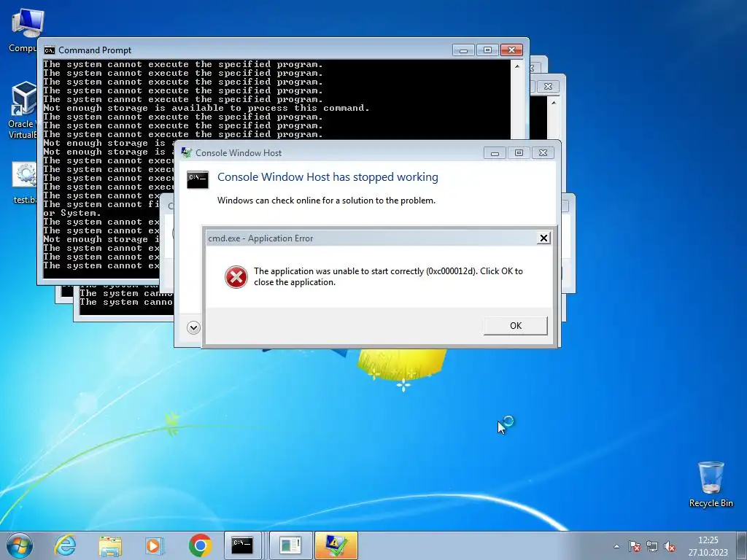Click the "or System." console output line
The image size is (747, 560).
click(72, 214)
